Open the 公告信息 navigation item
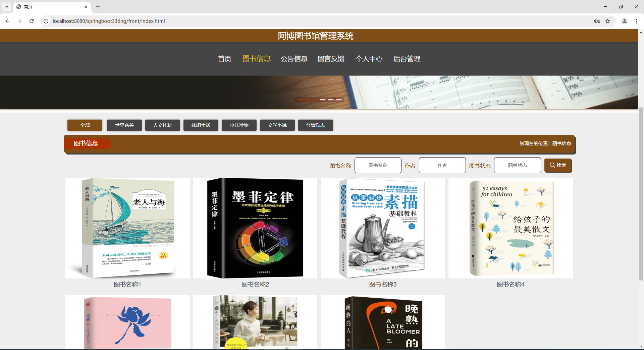The height and width of the screenshot is (350, 644). [x=294, y=59]
